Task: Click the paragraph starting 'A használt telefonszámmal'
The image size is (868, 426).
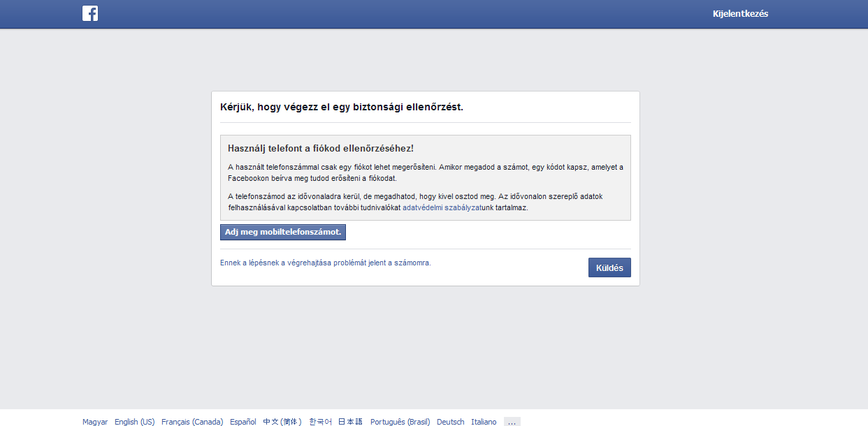Action: pos(425,172)
